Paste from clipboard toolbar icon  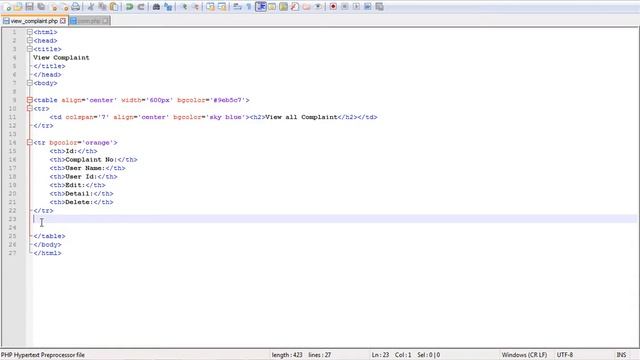[x=114, y=7]
